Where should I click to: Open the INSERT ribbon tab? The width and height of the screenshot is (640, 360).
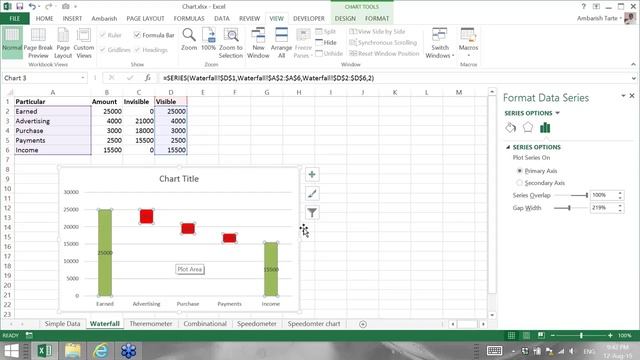tap(72, 18)
